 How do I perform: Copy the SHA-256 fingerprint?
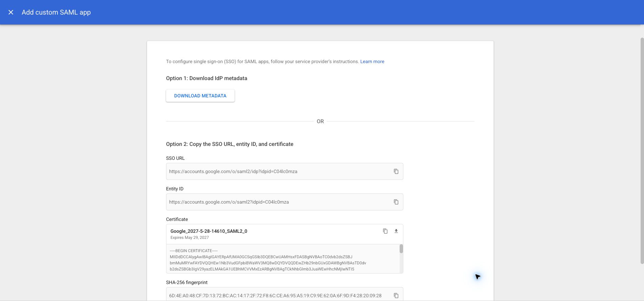(396, 296)
